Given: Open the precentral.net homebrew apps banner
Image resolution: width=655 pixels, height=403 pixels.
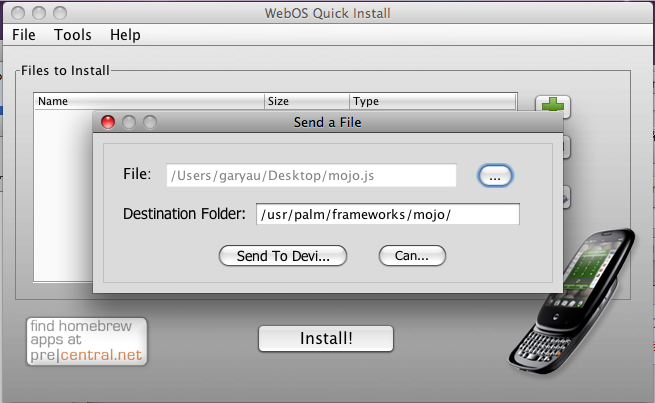Looking at the screenshot, I should tap(86, 341).
